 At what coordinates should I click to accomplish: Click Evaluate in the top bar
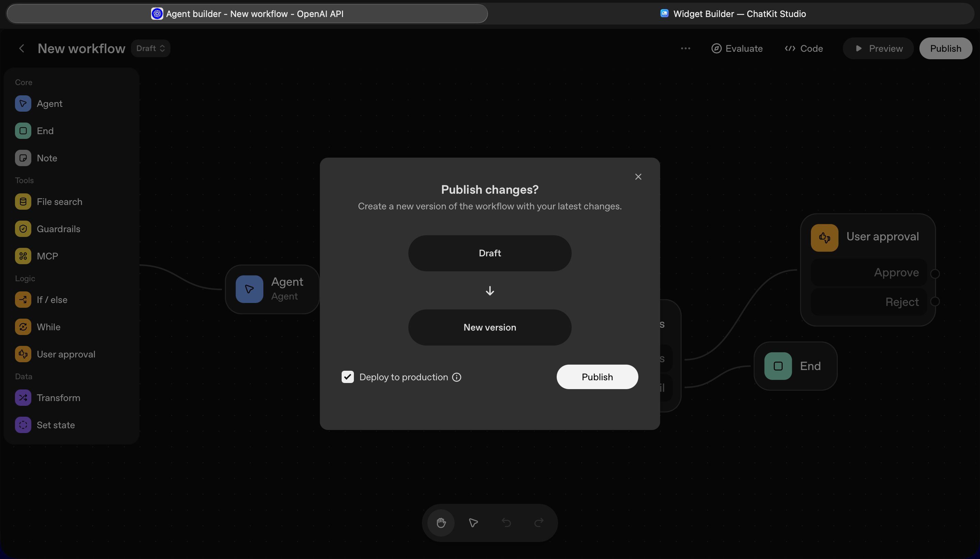point(737,48)
